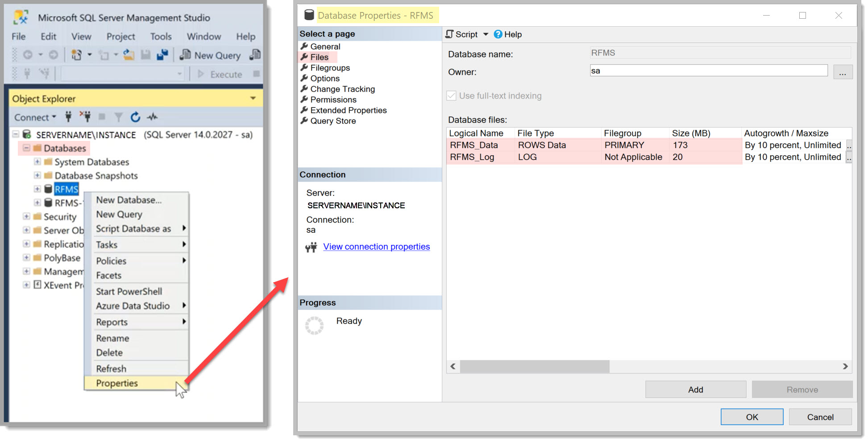Expand the RFMS database node
Viewport: 868px width, 442px height.
pos(37,189)
